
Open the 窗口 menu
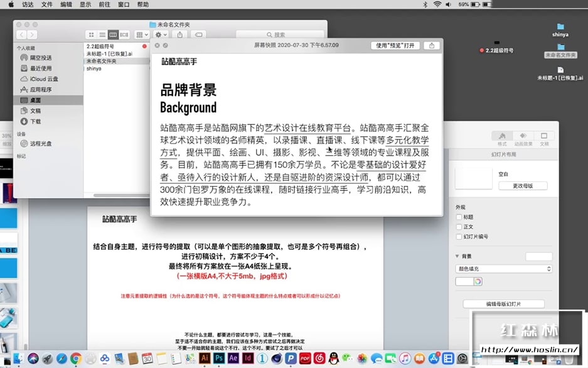coord(124,4)
